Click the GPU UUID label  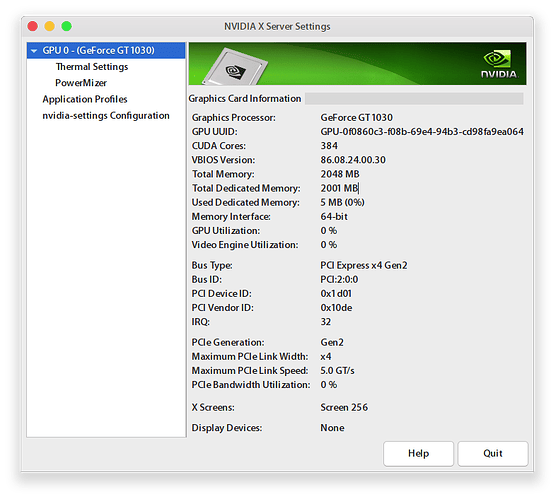coord(215,132)
